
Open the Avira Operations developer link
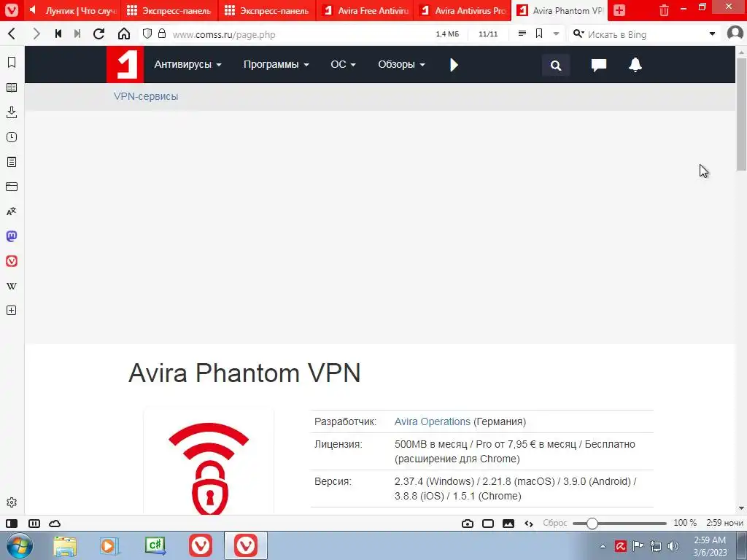(432, 421)
